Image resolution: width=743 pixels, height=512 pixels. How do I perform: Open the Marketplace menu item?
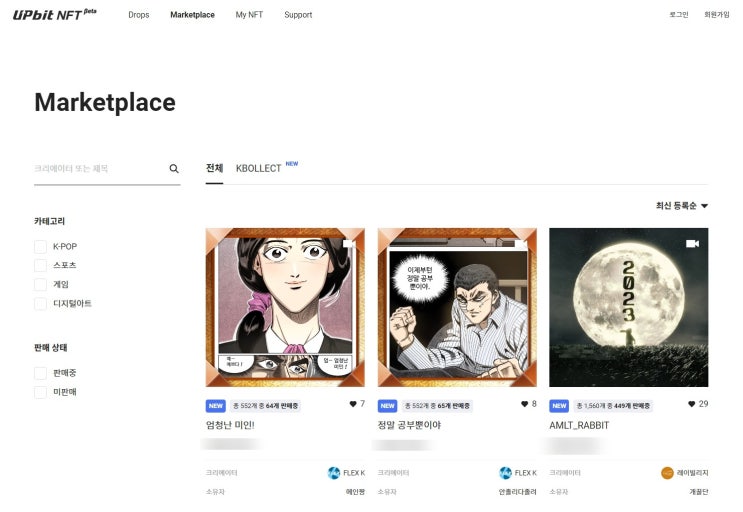(x=192, y=15)
